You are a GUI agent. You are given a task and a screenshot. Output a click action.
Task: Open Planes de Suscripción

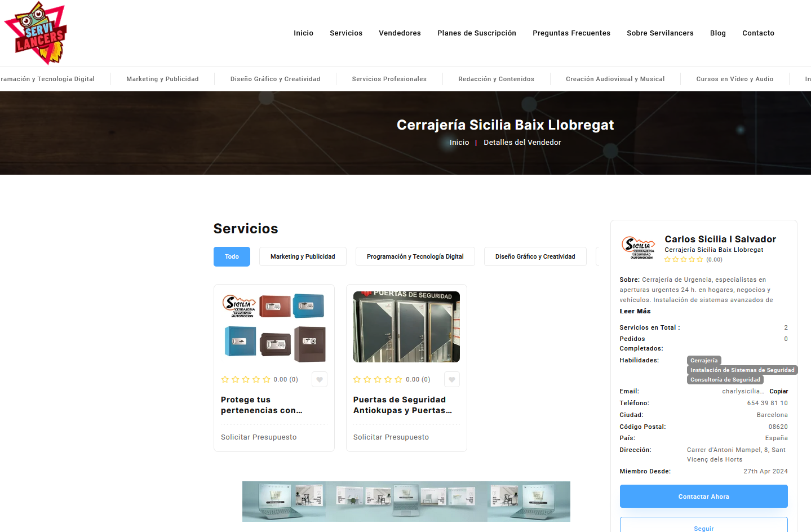477,33
